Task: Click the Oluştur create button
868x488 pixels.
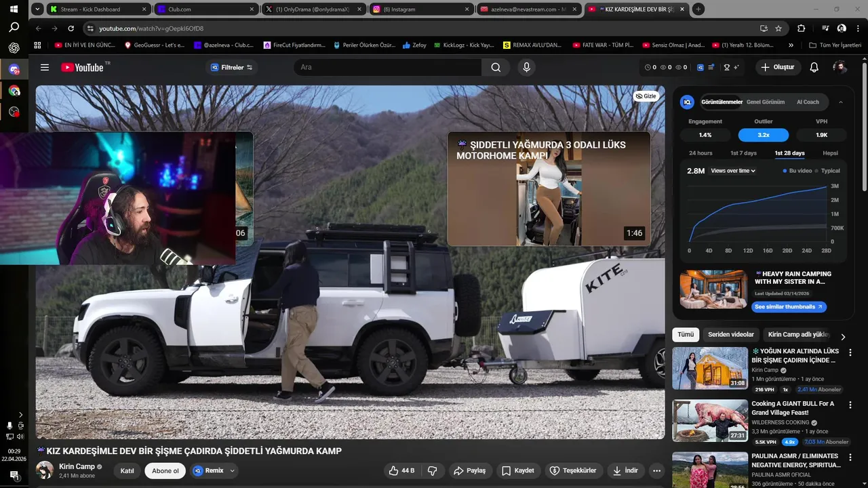Action: click(778, 67)
